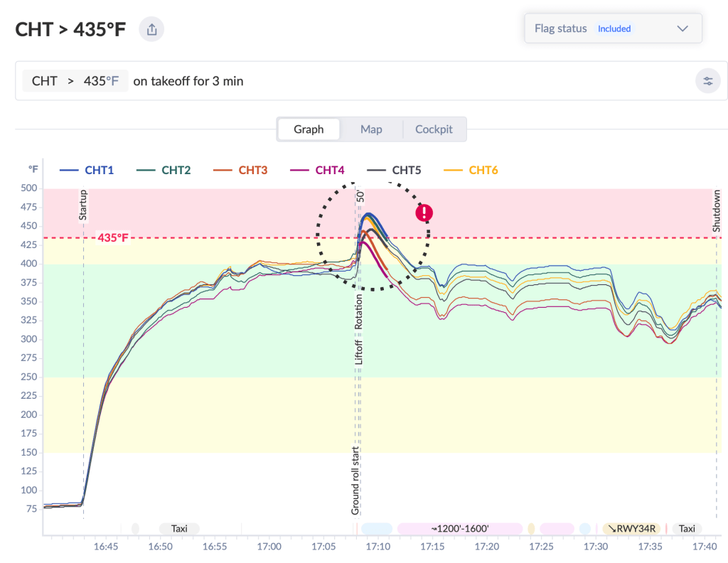Select the Graph tab
The height and width of the screenshot is (563, 728).
(309, 129)
